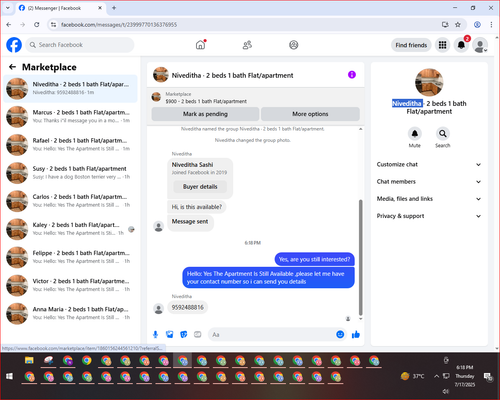Expand Media, files and links section

(429, 199)
